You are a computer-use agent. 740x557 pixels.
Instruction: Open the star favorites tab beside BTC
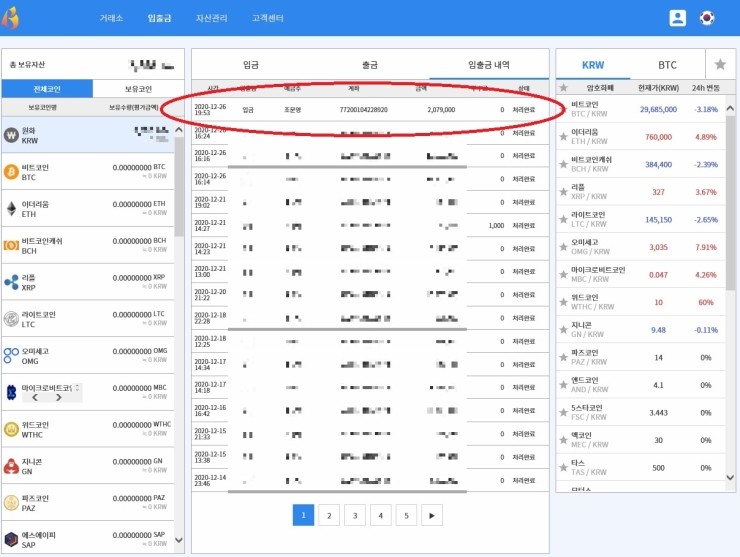tap(719, 64)
